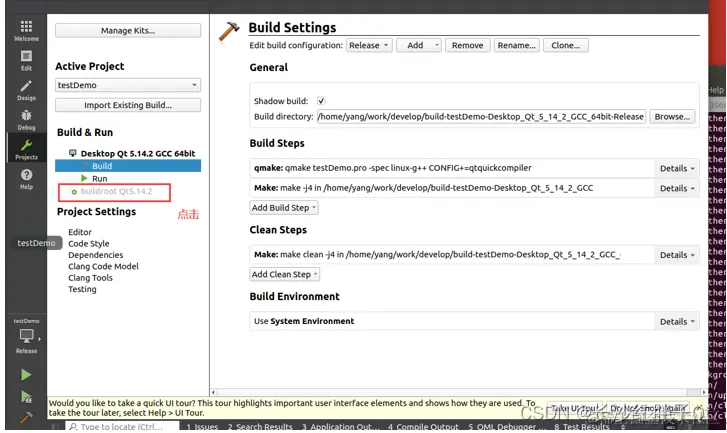The width and height of the screenshot is (727, 433).
Task: Select the Projects mode wrench icon
Action: coord(26,148)
